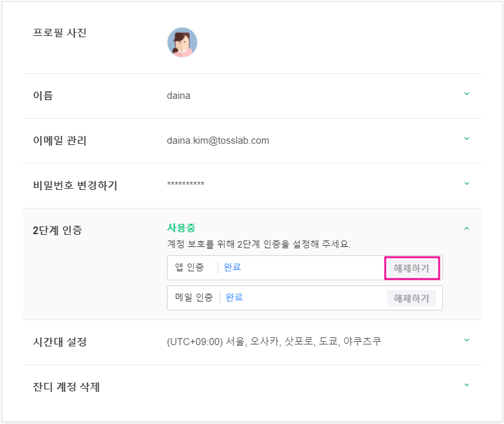The height and width of the screenshot is (424, 504).
Task: Click the profile avatar picture
Action: pos(182,42)
